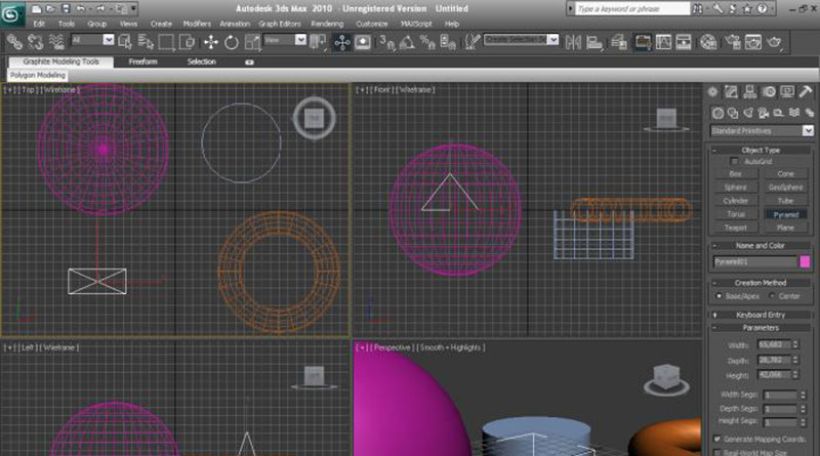Viewport: 820px width, 456px height.
Task: Open the Create Selection Set dropdown
Action: 553,40
